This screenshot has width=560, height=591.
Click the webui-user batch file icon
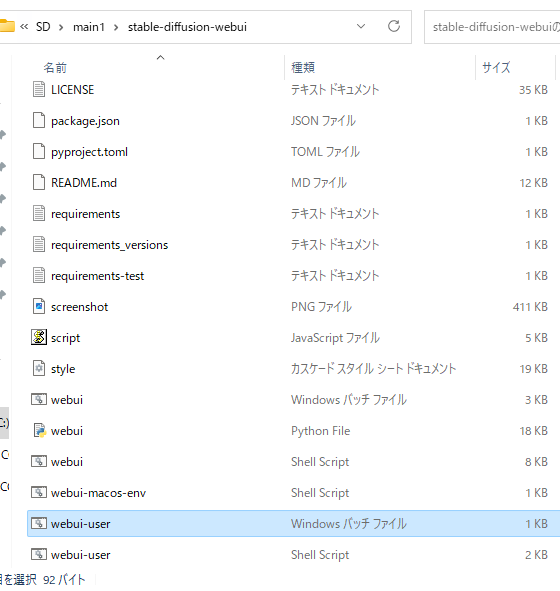39,524
